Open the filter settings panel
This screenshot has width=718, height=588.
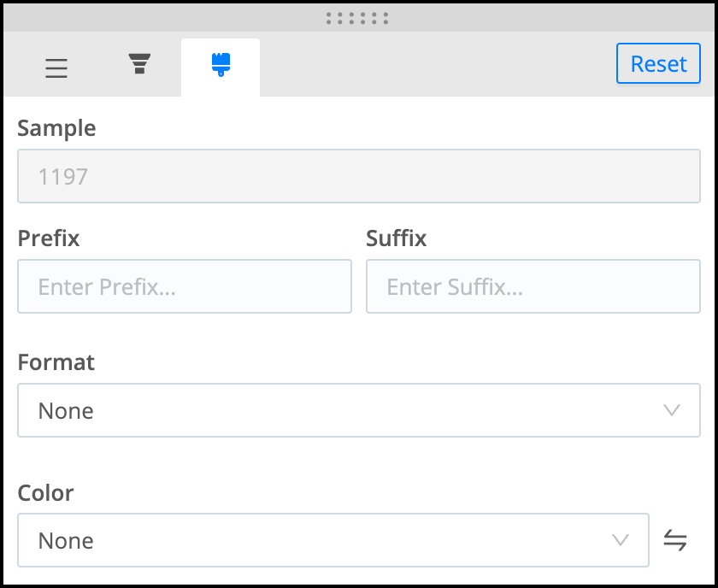[x=138, y=64]
